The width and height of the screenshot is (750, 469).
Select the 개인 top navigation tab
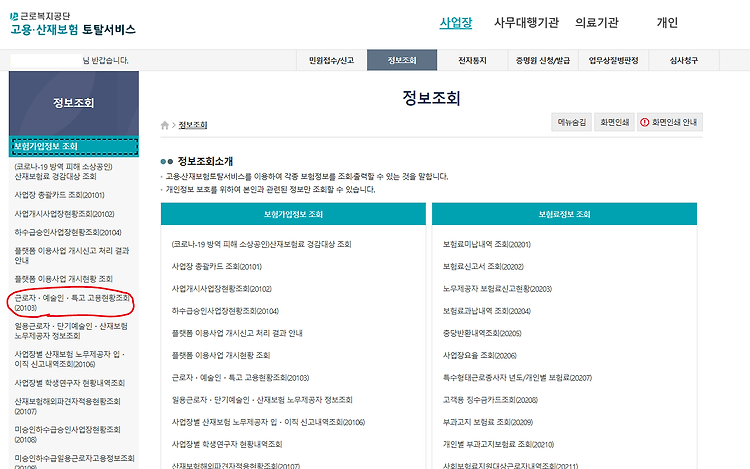point(667,22)
